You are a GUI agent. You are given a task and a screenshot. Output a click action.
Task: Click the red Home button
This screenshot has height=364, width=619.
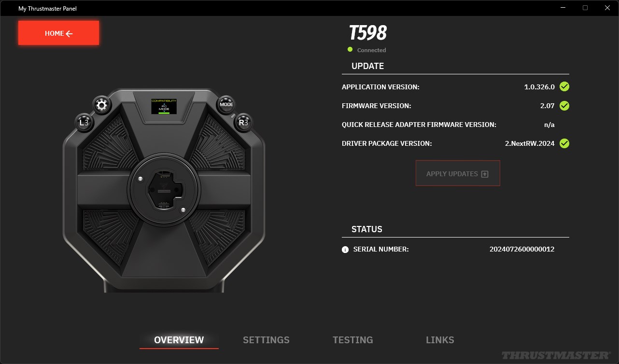tap(59, 33)
